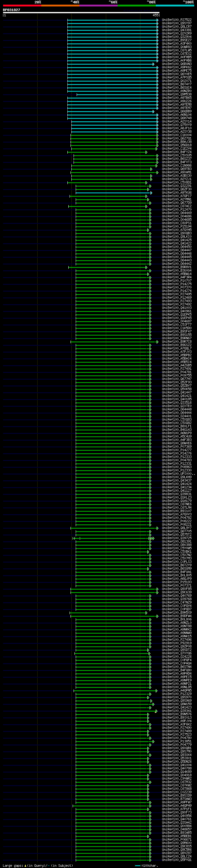The image size is (197, 868).
Task: Select the UniRef100_B6T4Y7 label
Action: coord(176,84)
